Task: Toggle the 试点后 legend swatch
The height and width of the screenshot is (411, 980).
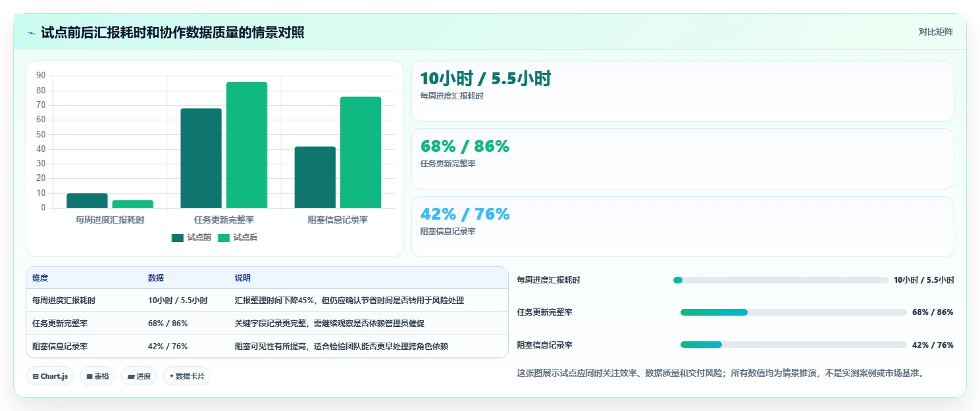Action: [224, 238]
